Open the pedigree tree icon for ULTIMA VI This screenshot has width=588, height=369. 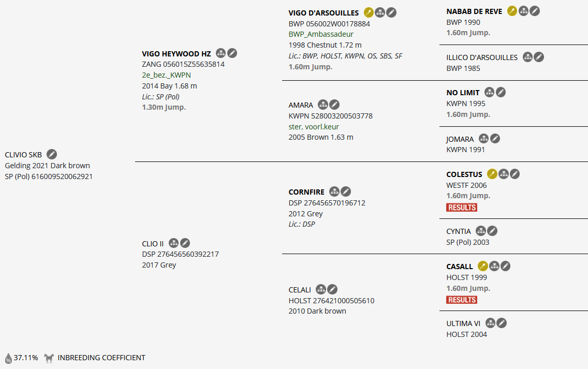click(490, 323)
